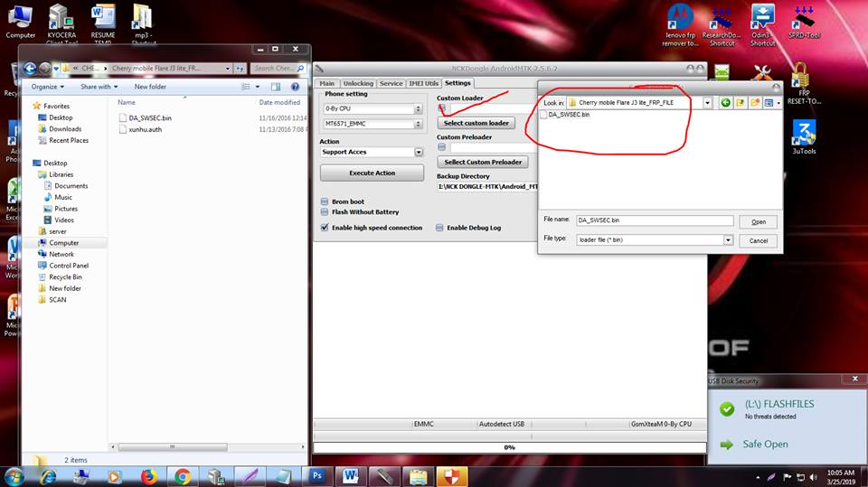Screen dimensions: 868x487
Task: Open Explorer help icon
Action: point(295,87)
